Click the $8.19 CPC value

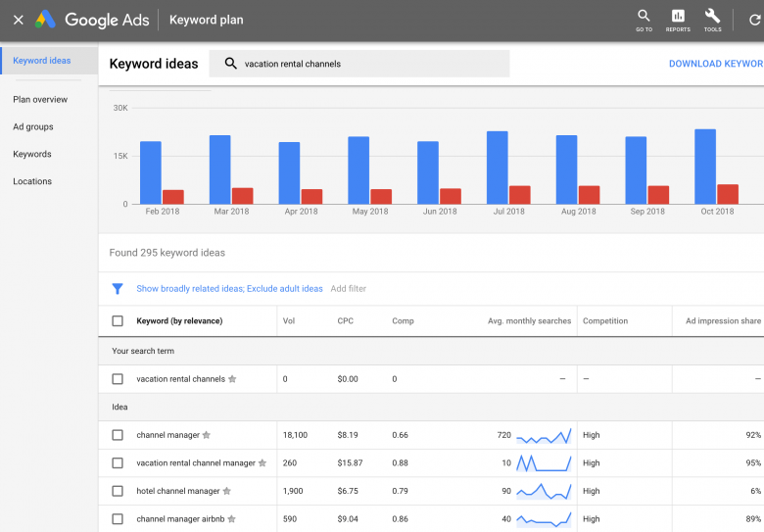348,435
